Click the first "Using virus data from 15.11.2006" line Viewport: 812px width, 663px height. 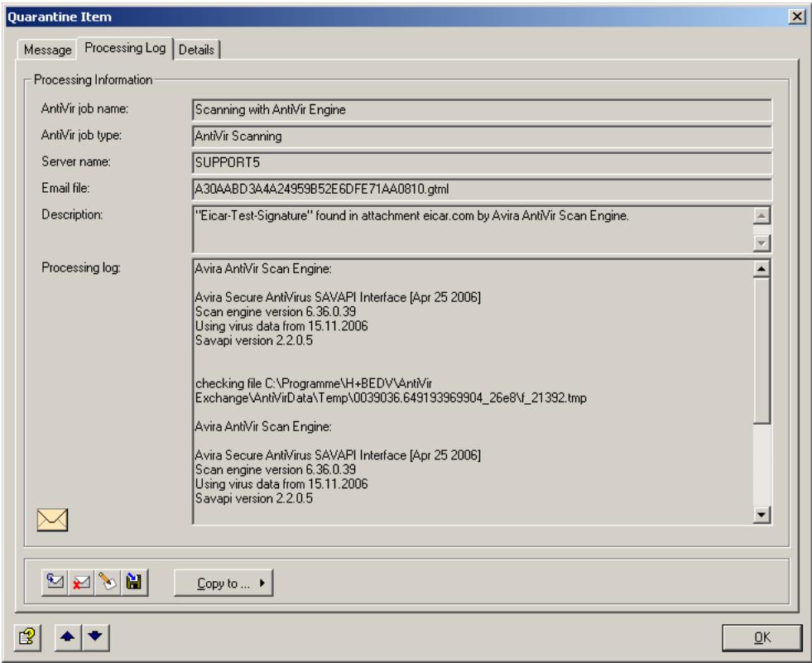281,326
